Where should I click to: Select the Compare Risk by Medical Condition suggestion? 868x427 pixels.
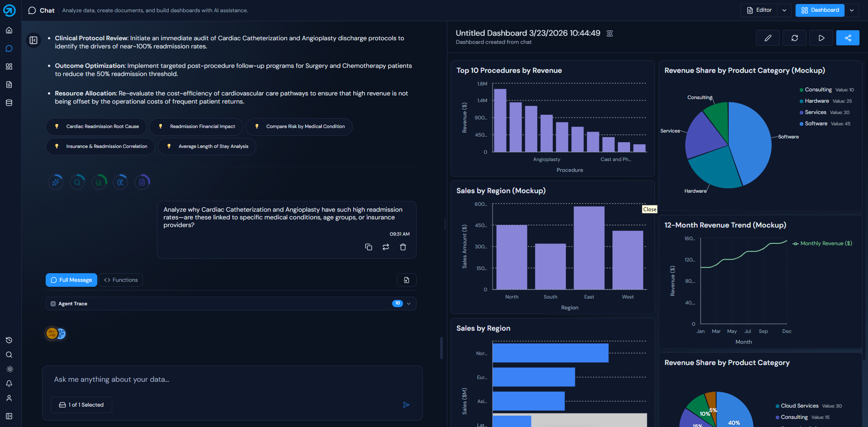tap(299, 127)
